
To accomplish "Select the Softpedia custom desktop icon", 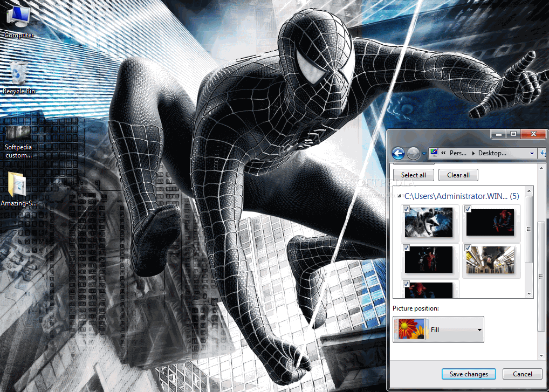I will click(x=18, y=142).
